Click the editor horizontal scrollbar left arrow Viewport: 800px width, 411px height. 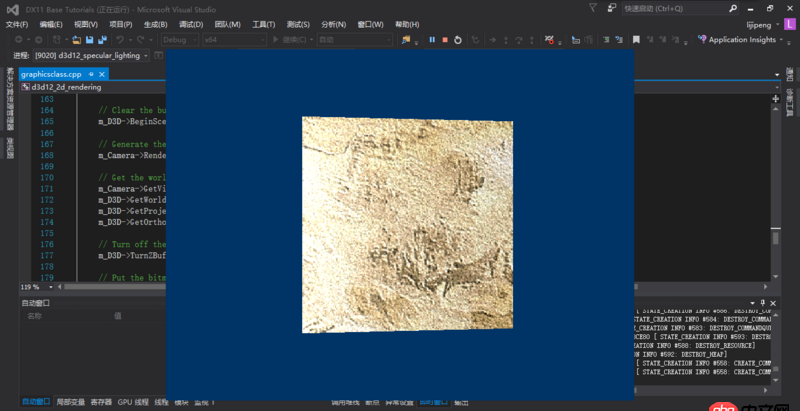click(60, 287)
